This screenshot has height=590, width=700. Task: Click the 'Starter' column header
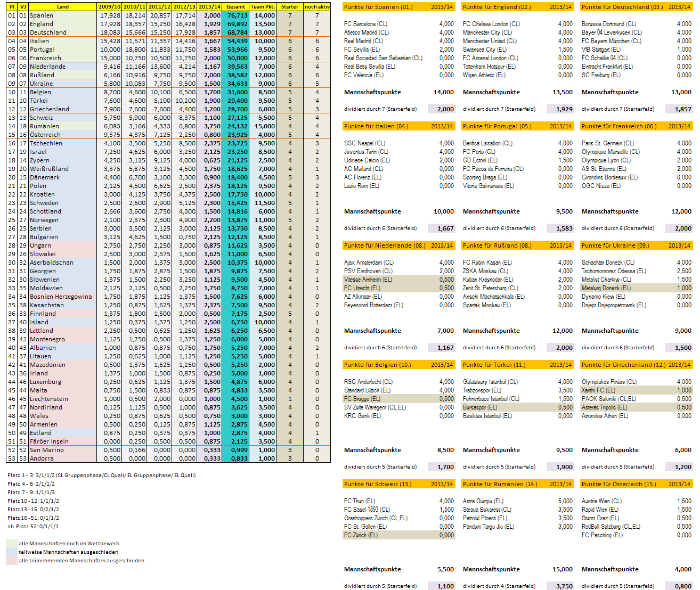[290, 7]
